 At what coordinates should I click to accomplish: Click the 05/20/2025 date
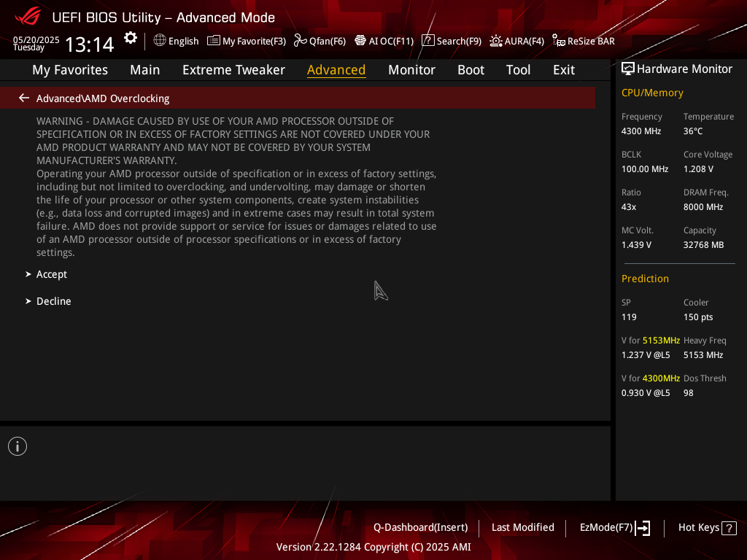pyautogui.click(x=36, y=40)
